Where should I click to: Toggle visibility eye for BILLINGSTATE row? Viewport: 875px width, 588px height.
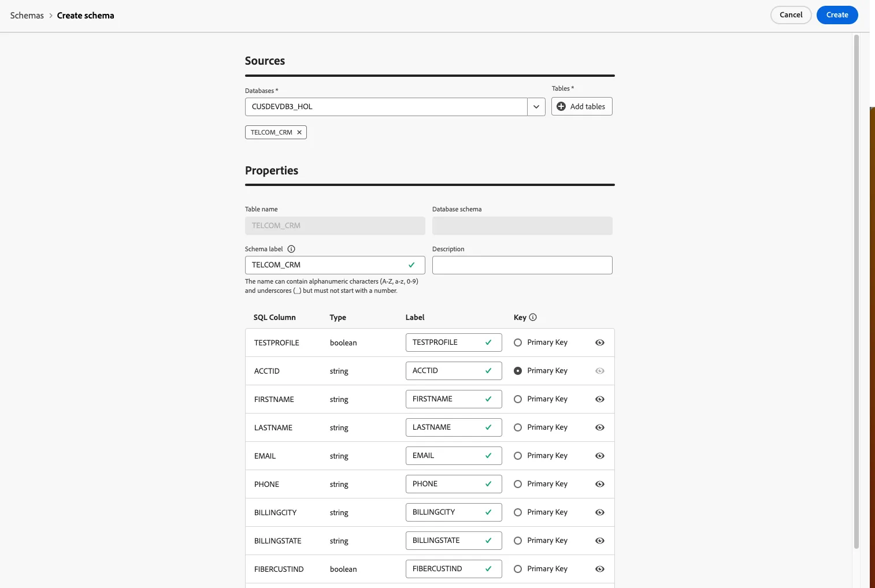point(600,541)
